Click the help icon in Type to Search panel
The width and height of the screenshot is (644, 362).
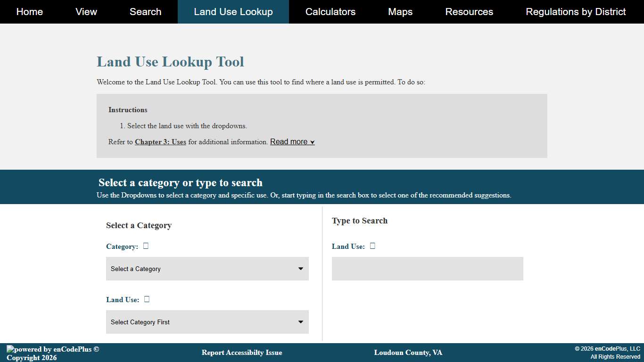pyautogui.click(x=372, y=245)
